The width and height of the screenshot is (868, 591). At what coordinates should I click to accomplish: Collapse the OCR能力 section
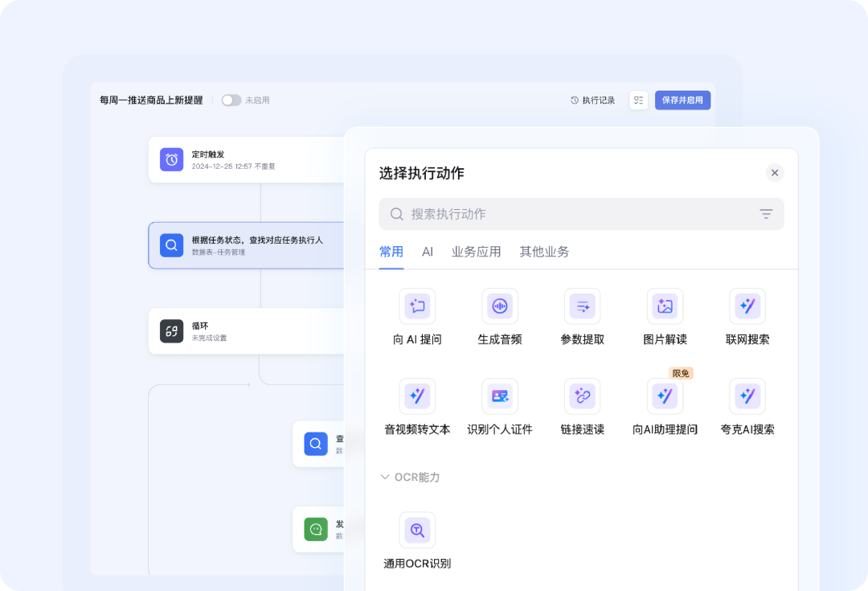(x=385, y=477)
